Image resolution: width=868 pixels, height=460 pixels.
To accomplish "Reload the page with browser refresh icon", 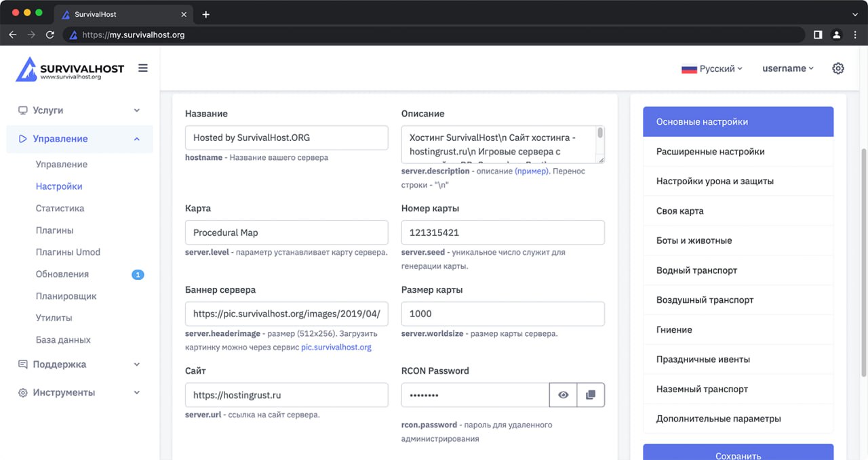I will (x=50, y=35).
